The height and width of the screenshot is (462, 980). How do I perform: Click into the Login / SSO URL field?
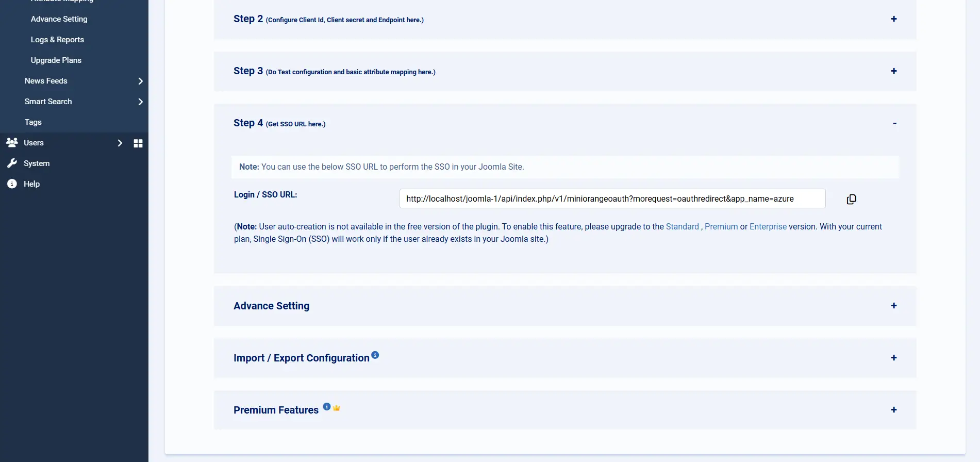(612, 199)
